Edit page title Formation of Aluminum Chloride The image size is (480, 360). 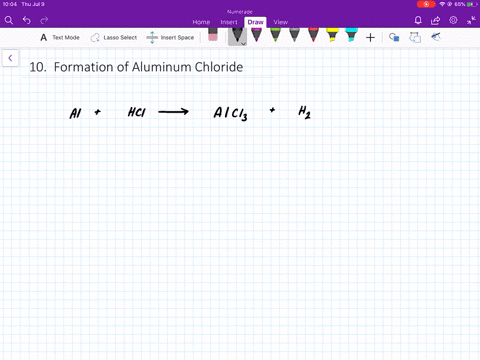click(x=136, y=67)
